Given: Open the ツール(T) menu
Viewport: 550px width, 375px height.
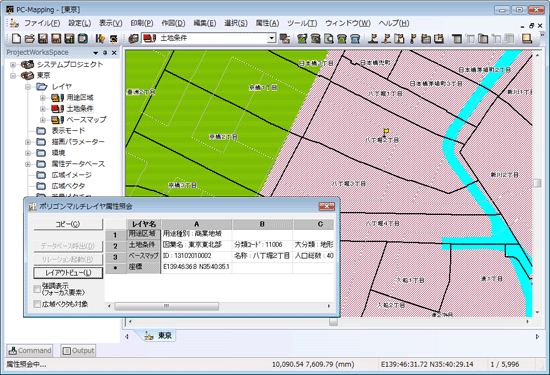Looking at the screenshot, I should coord(302,23).
